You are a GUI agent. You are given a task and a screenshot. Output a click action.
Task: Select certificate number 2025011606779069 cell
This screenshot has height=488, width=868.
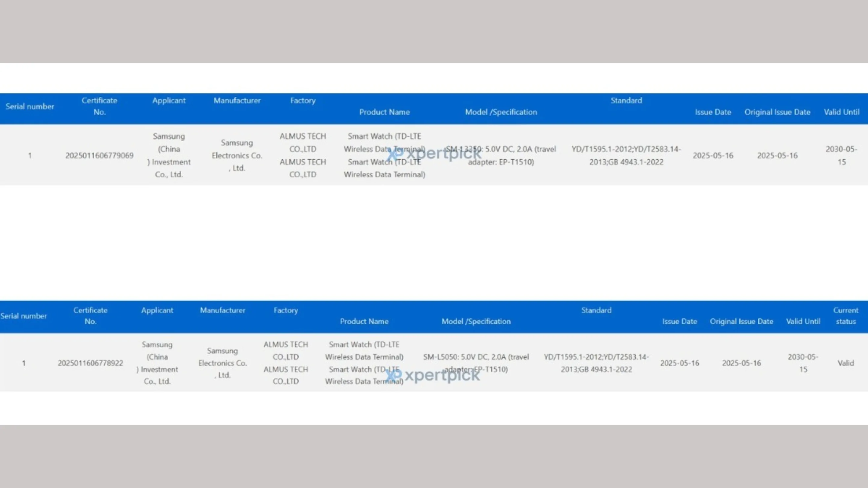(99, 155)
